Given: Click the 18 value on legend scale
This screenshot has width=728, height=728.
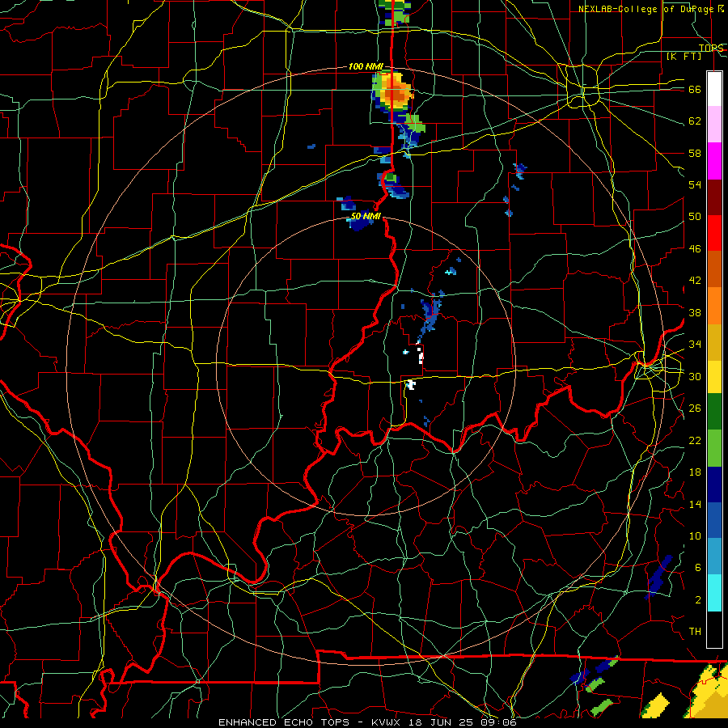Looking at the screenshot, I should coord(695,472).
